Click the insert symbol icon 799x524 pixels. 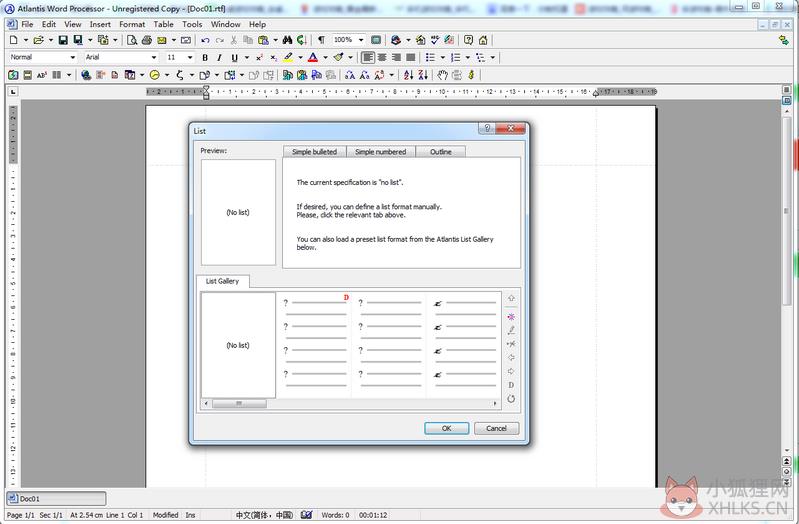179,75
